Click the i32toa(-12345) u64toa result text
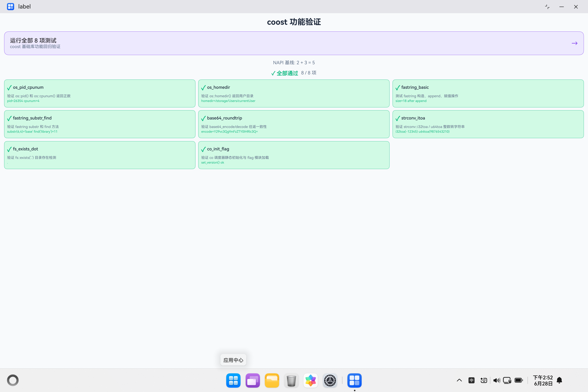Image resolution: width=588 pixels, height=392 pixels. pos(422,132)
